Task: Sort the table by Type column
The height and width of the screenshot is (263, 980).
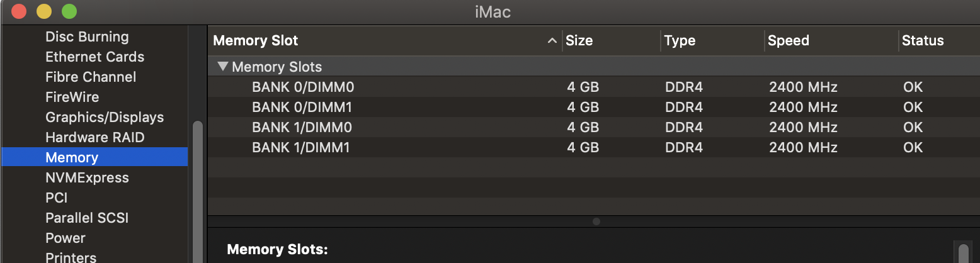Action: (680, 41)
